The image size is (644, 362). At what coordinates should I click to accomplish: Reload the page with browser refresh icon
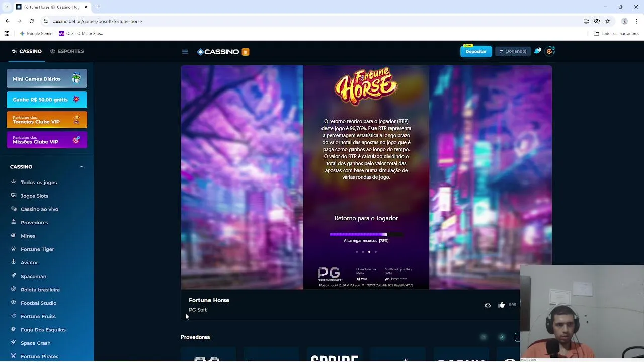coord(31,21)
